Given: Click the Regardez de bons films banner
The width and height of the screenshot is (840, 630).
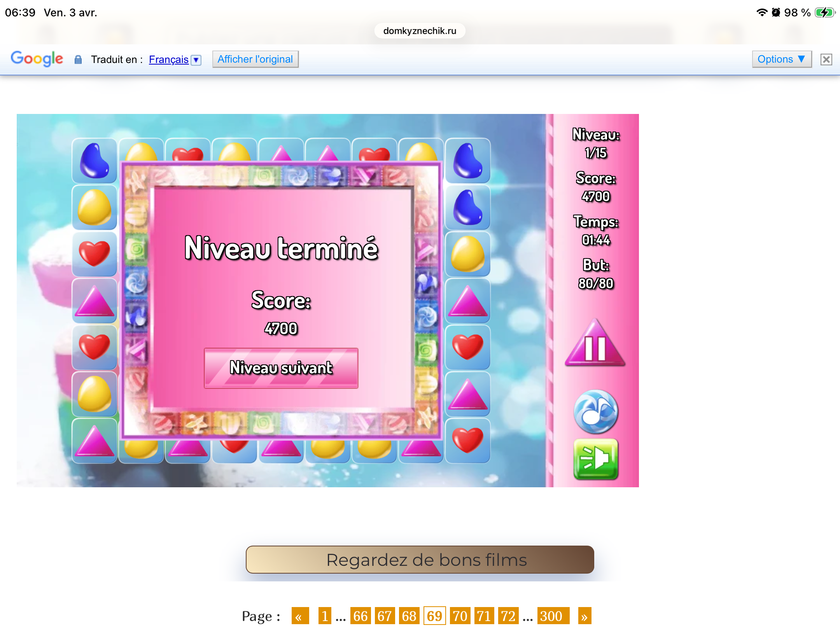Looking at the screenshot, I should pyautogui.click(x=420, y=560).
